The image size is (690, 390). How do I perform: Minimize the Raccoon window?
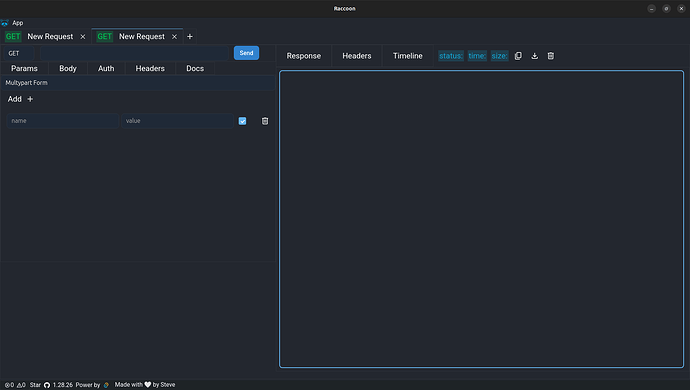(651, 9)
